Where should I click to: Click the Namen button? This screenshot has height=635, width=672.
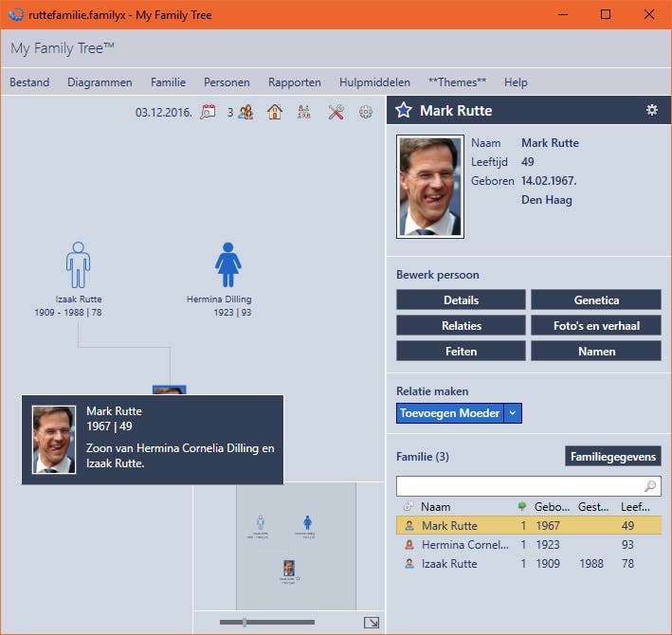[596, 352]
